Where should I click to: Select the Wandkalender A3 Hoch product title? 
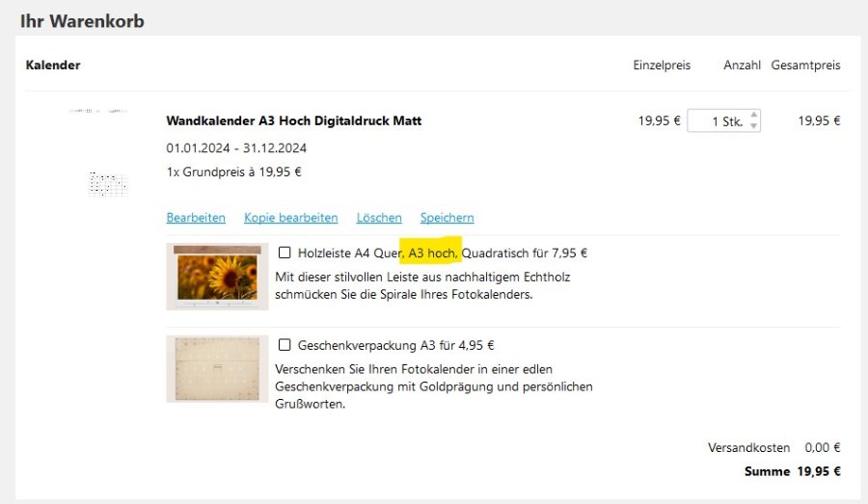[294, 120]
